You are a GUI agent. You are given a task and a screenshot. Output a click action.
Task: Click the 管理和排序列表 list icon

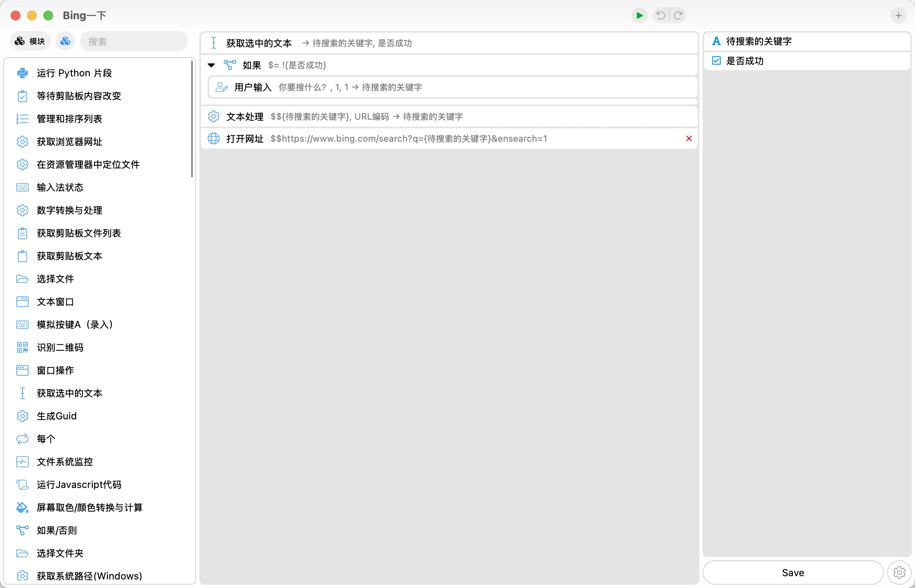(x=22, y=119)
